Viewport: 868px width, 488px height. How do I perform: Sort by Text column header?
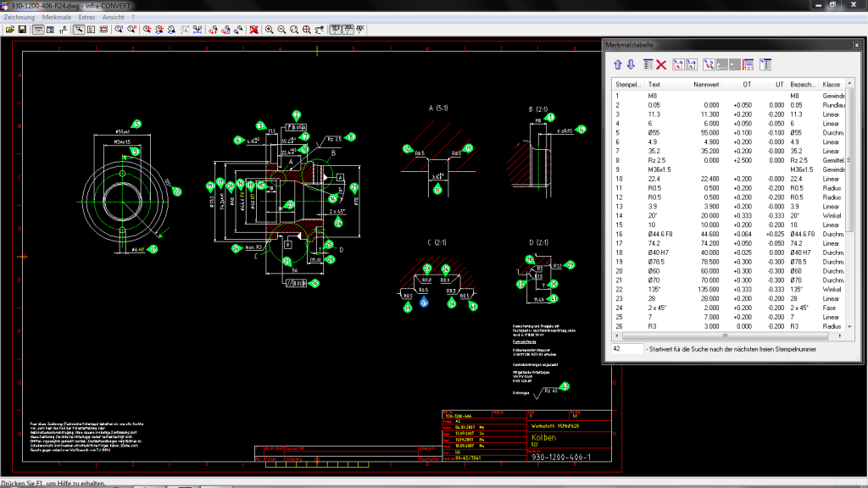click(x=667, y=85)
